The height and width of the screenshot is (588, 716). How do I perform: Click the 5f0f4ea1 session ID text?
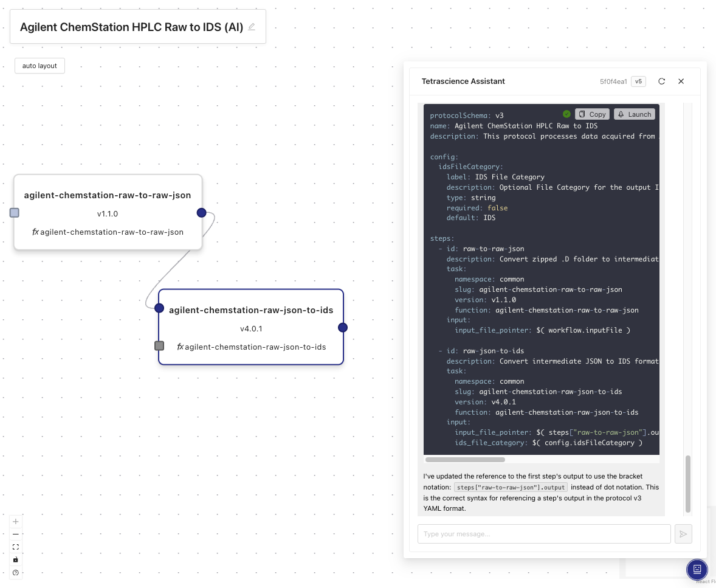pyautogui.click(x=613, y=81)
